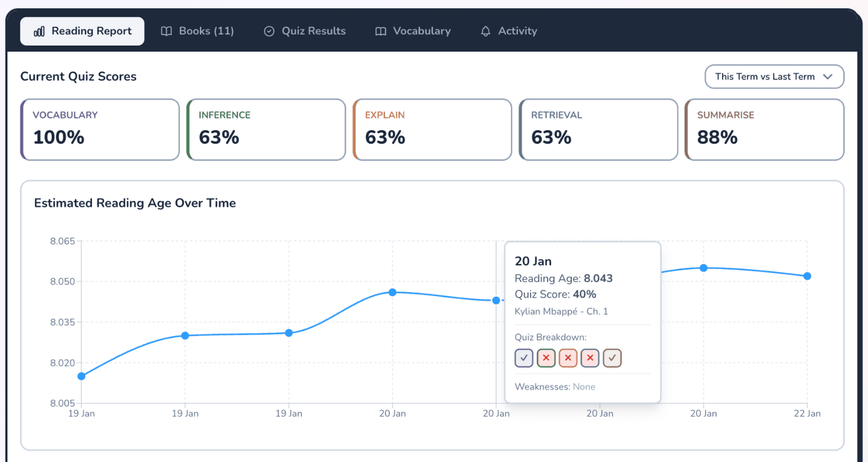868x462 pixels.
Task: Switch to the Vocabulary tab
Action: coord(413,31)
